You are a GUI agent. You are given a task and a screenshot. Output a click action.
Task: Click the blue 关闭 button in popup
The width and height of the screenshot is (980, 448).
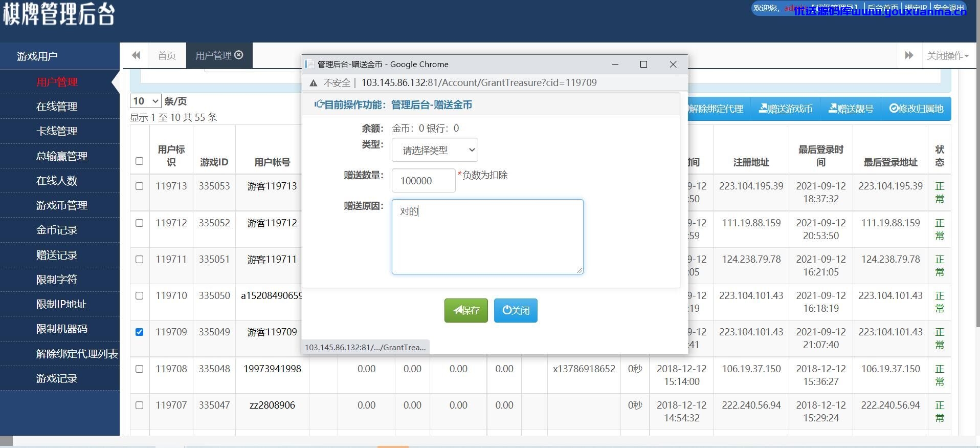point(516,310)
